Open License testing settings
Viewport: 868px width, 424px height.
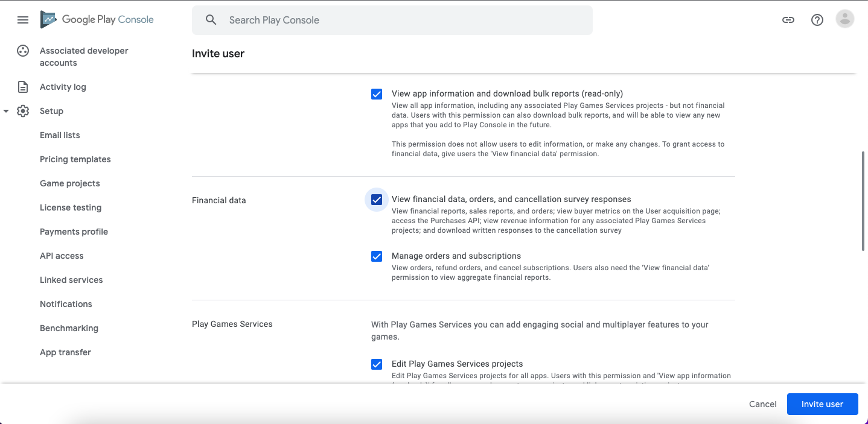point(71,207)
